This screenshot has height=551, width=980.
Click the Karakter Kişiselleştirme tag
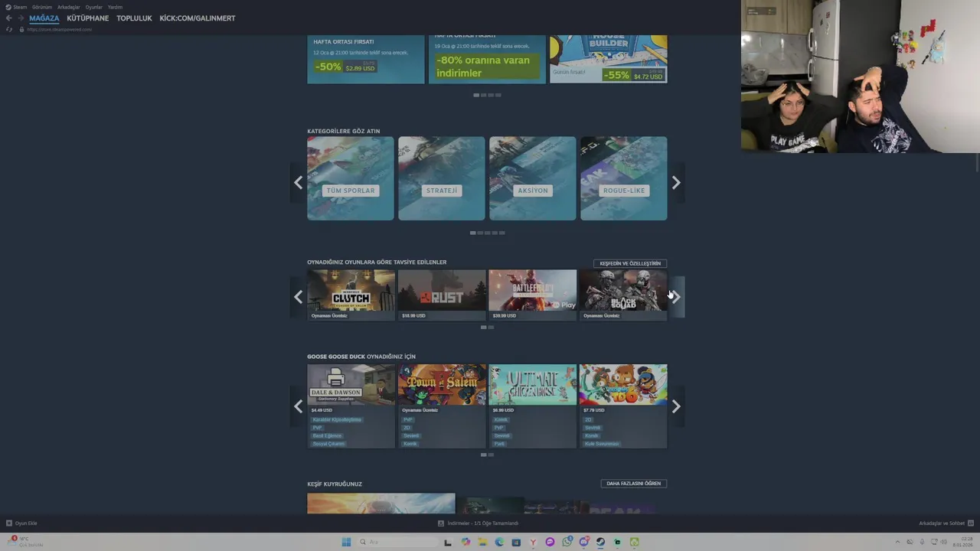tap(337, 419)
